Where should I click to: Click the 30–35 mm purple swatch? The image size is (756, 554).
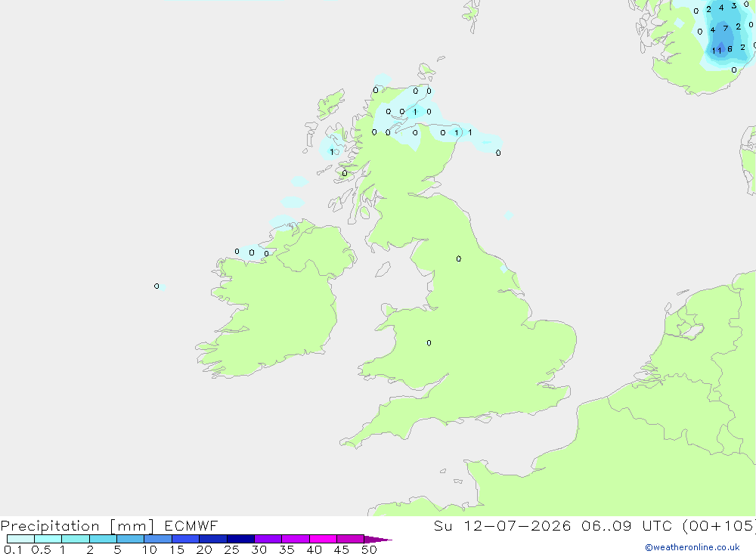click(268, 539)
